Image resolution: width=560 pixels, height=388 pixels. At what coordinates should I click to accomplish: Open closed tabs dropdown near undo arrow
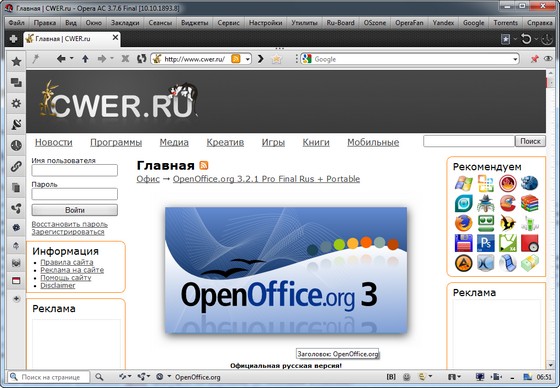(x=536, y=39)
